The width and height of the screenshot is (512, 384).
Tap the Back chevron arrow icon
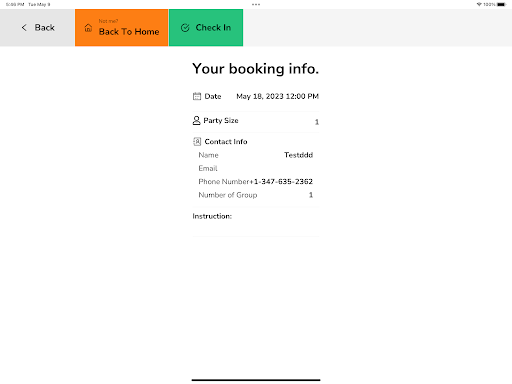pos(24,28)
